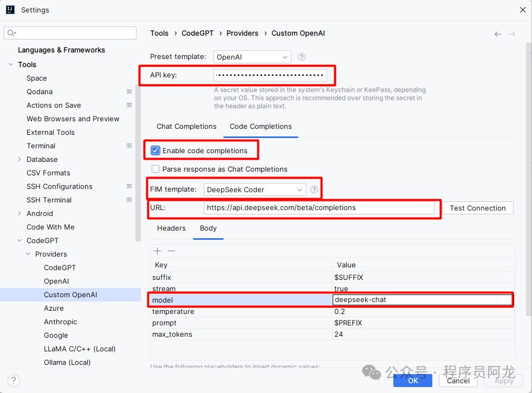Select the Azure provider

pos(54,308)
